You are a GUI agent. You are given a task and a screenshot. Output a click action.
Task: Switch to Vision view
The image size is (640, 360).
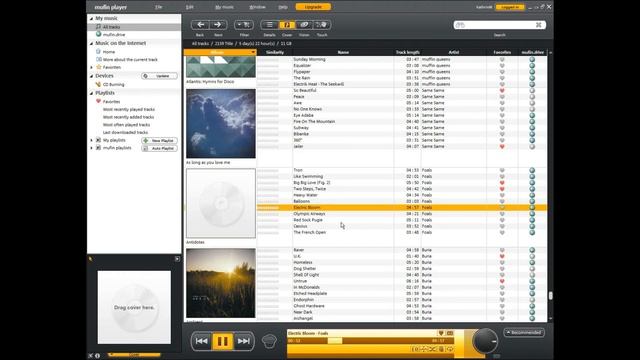(x=304, y=25)
